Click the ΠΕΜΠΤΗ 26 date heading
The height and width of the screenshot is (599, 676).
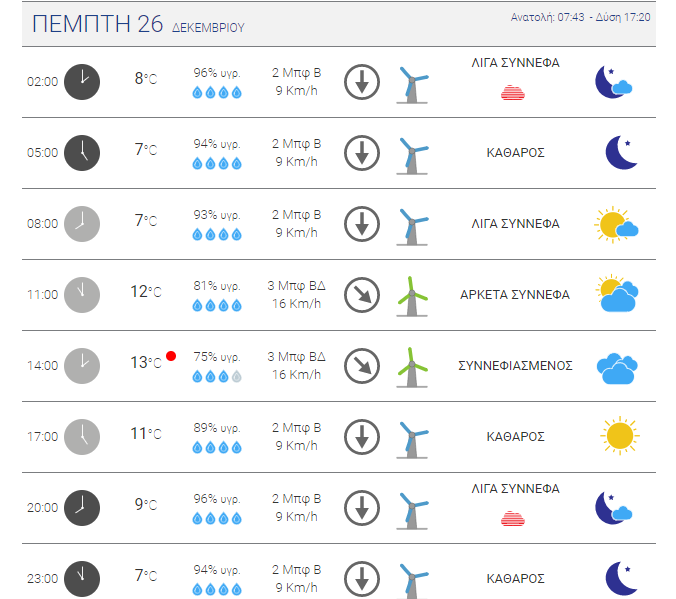pos(97,24)
